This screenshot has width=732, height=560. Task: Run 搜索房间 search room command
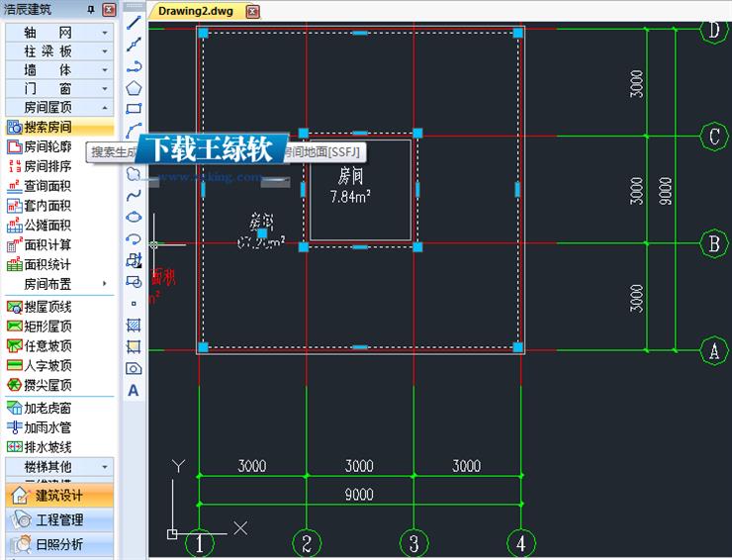(x=59, y=127)
